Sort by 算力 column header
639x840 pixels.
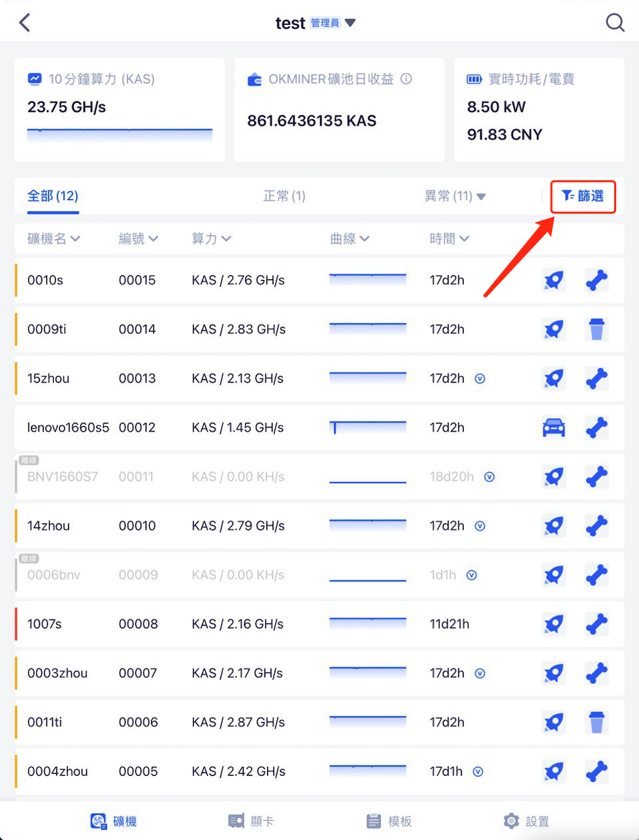[211, 239]
